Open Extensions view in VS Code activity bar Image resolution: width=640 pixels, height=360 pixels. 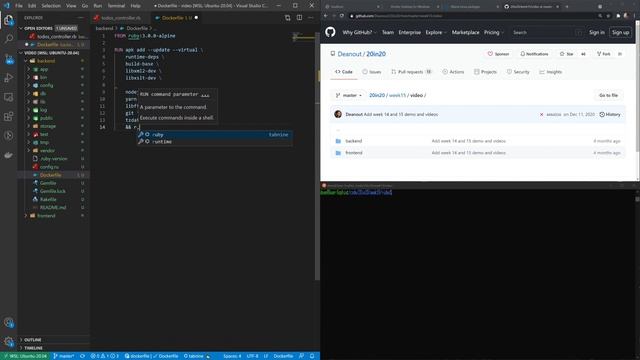[x=9, y=116]
